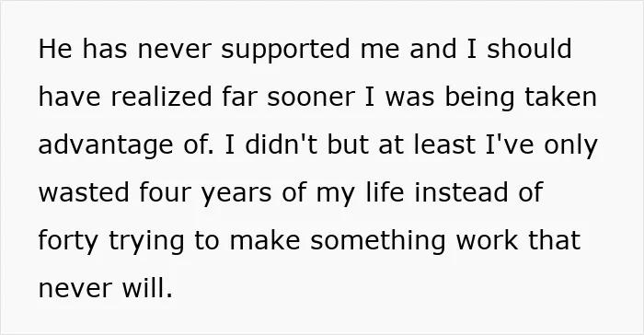Click the word "work"

pyautogui.click(x=487, y=240)
